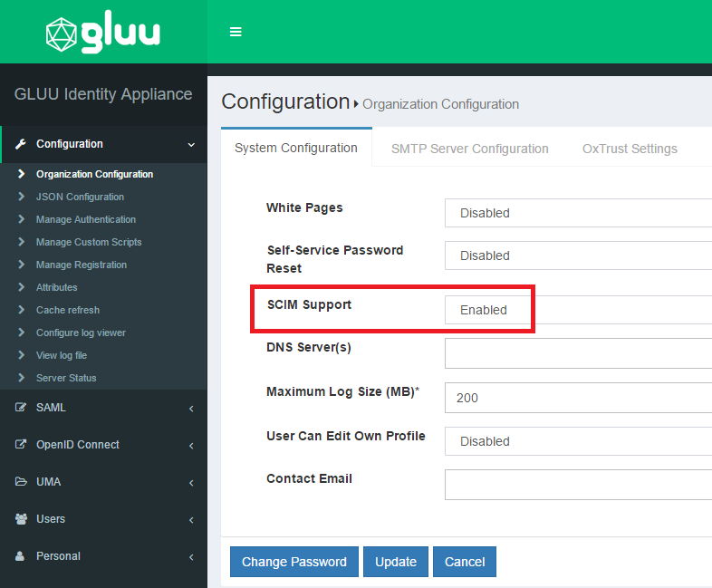Image resolution: width=712 pixels, height=588 pixels.
Task: Click the OpenID Connect external-link icon
Action: click(21, 445)
